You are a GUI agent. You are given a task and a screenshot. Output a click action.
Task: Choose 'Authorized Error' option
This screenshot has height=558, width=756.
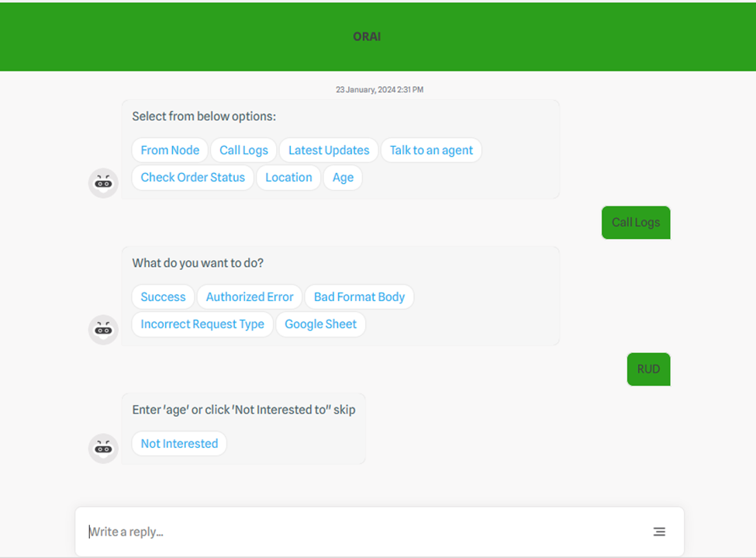pos(250,297)
